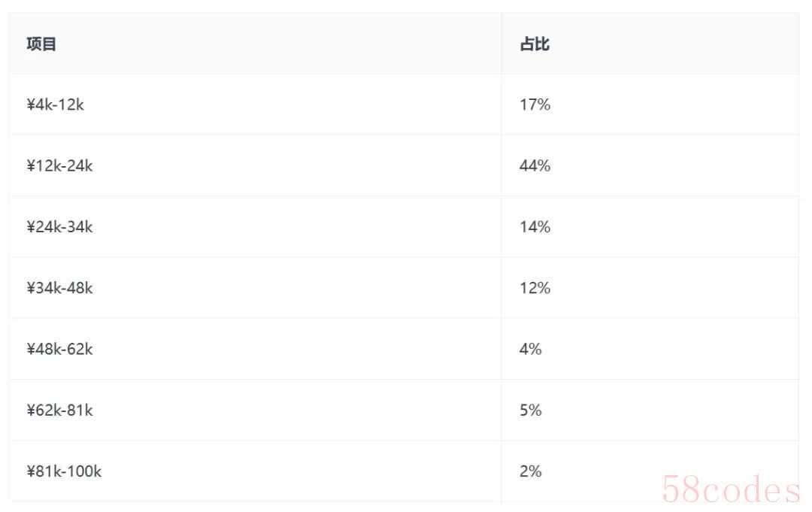The height and width of the screenshot is (512, 812).
Task: Click the divider between 项目 and 占比 headers
Action: [501, 44]
